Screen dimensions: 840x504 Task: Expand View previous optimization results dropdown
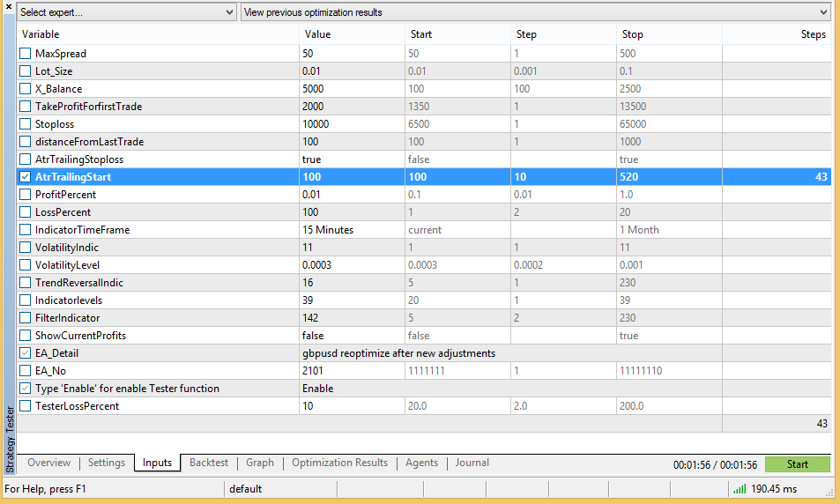(x=536, y=12)
